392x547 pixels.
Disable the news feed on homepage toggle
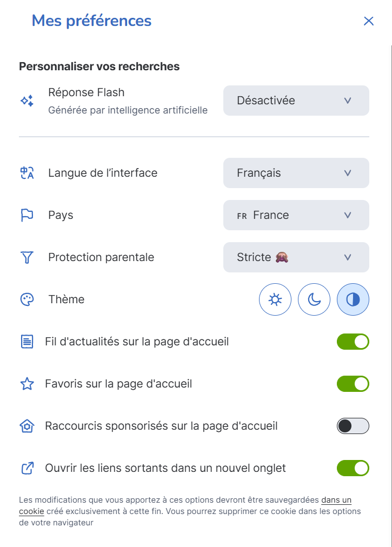point(353,342)
